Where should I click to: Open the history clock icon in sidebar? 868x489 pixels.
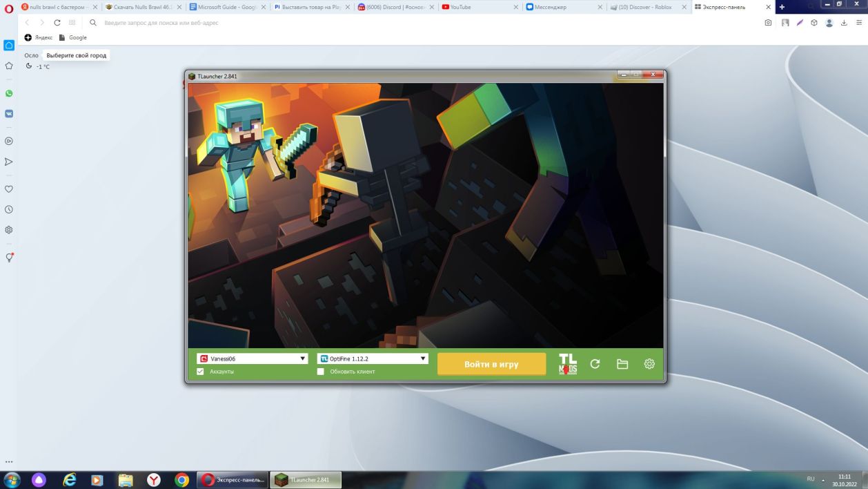9,209
